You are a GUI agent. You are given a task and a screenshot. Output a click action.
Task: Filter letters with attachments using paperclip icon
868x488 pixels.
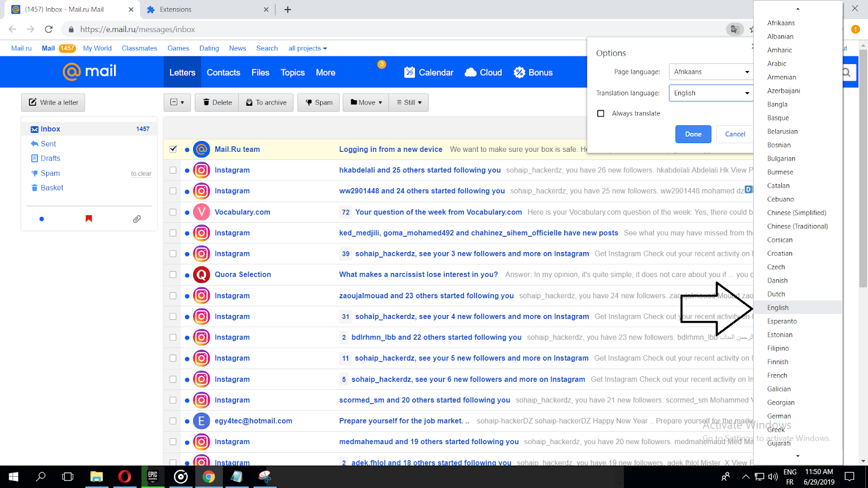(137, 219)
